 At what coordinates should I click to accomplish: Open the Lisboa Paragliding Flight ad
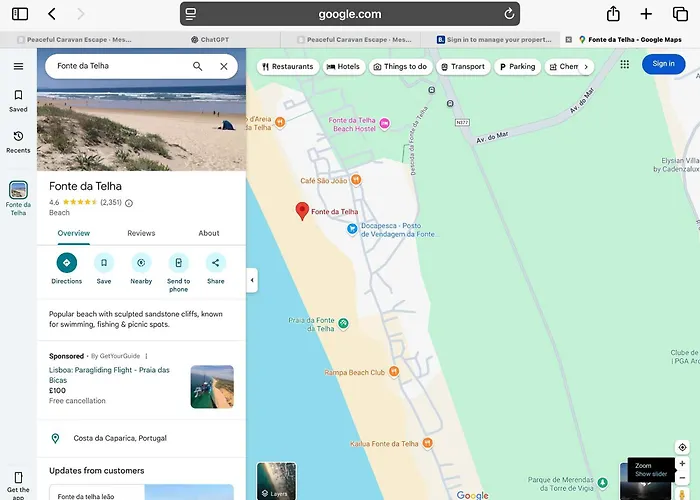pos(109,375)
